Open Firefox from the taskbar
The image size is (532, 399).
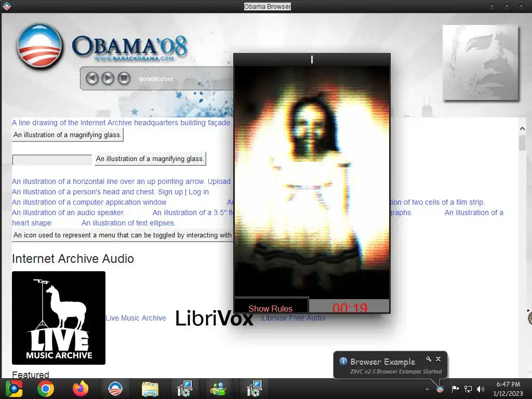[x=81, y=389]
